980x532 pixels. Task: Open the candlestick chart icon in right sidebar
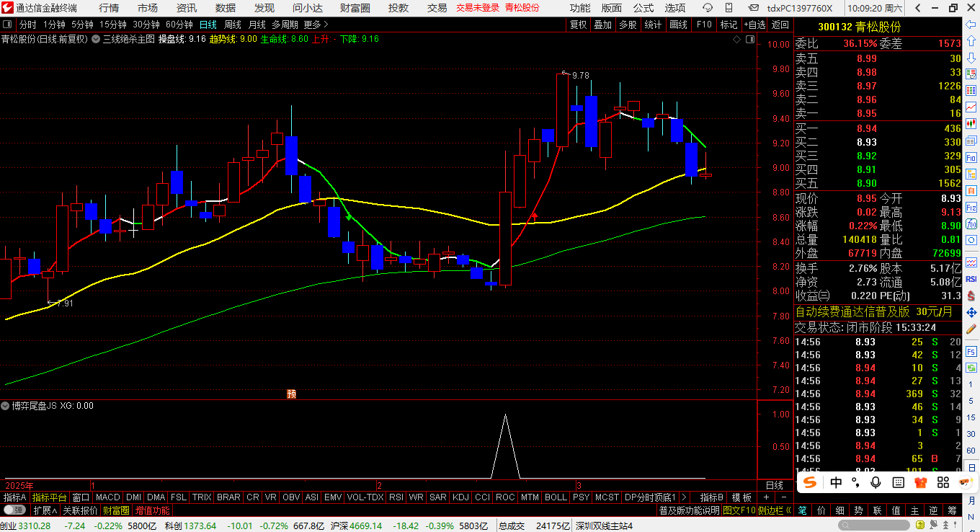pyautogui.click(x=971, y=123)
